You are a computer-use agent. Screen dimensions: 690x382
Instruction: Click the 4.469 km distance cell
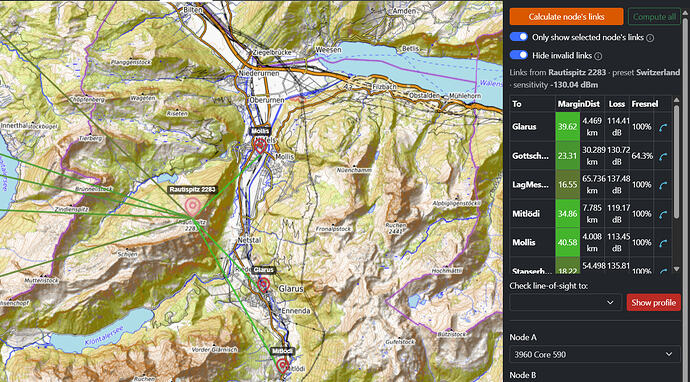click(x=592, y=127)
